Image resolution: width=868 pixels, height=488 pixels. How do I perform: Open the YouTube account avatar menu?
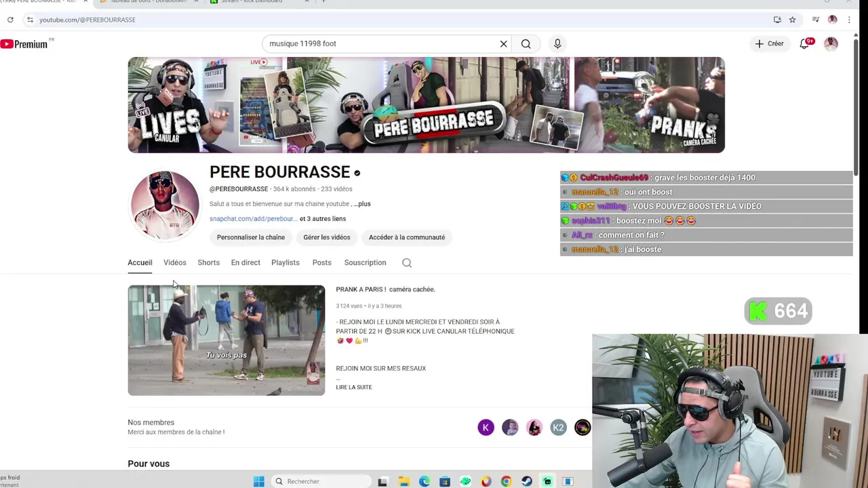(831, 44)
